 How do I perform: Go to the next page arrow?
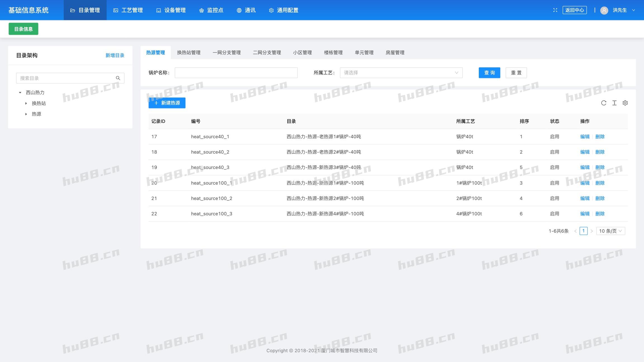[x=591, y=231]
